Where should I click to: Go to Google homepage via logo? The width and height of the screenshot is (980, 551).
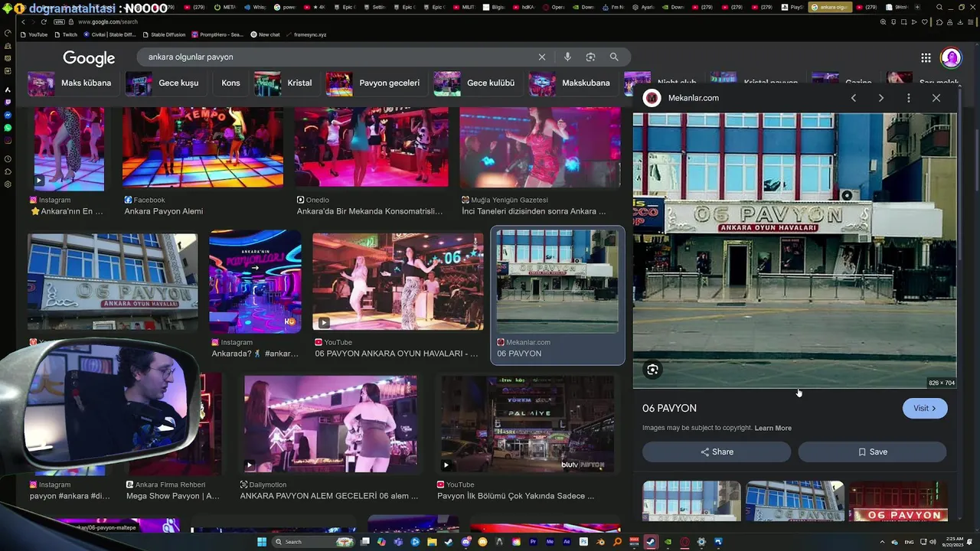pyautogui.click(x=89, y=58)
